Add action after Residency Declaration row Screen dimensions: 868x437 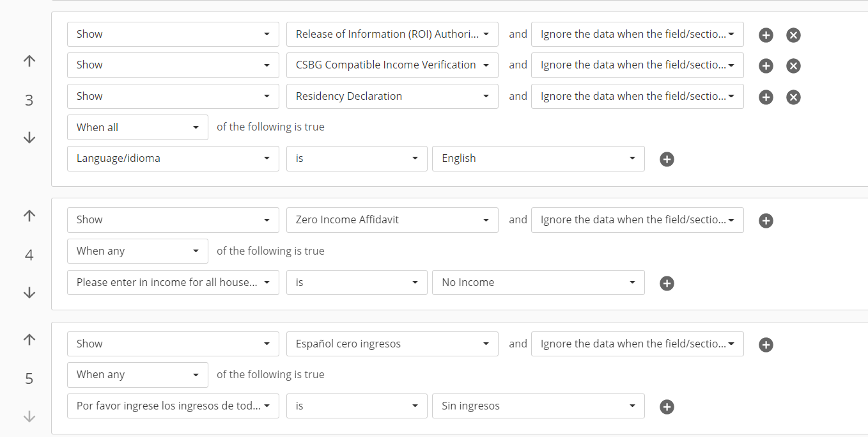pos(766,97)
